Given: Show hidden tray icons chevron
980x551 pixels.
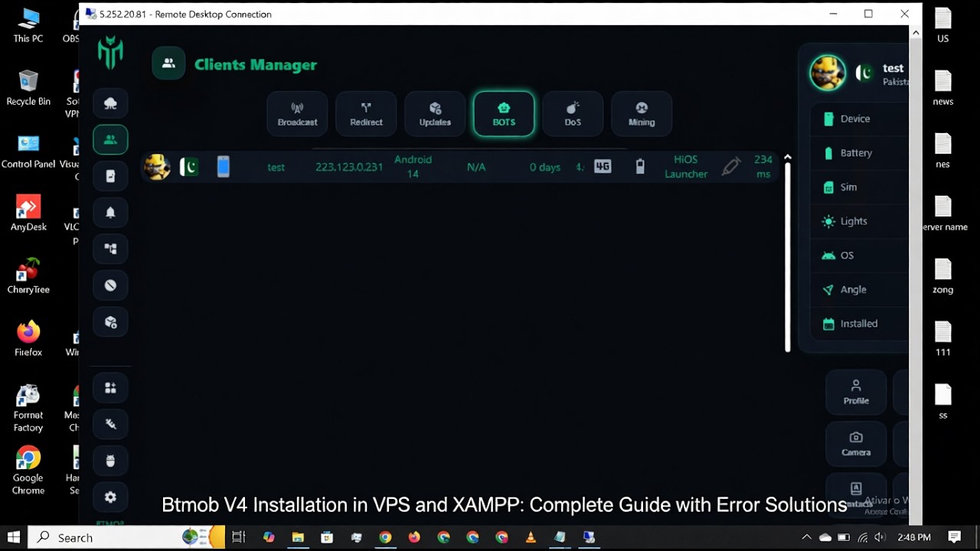Looking at the screenshot, I should 806,537.
